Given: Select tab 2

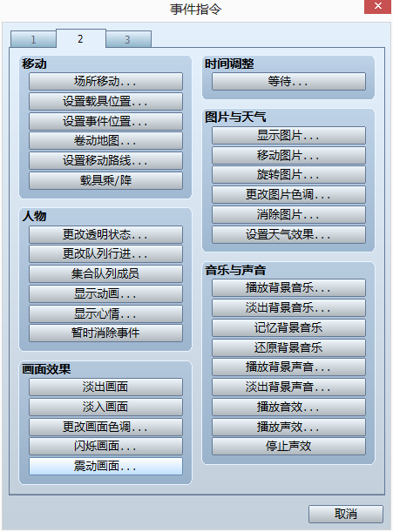Looking at the screenshot, I should (x=80, y=38).
